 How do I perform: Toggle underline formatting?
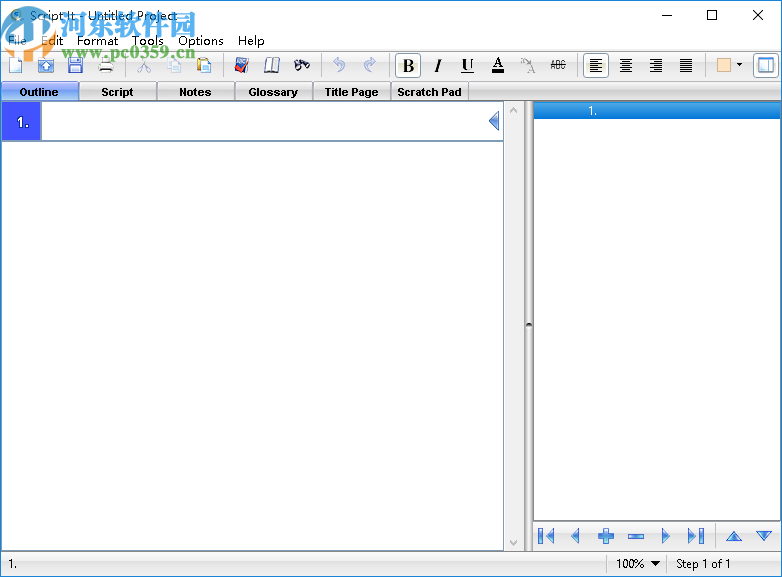point(467,65)
